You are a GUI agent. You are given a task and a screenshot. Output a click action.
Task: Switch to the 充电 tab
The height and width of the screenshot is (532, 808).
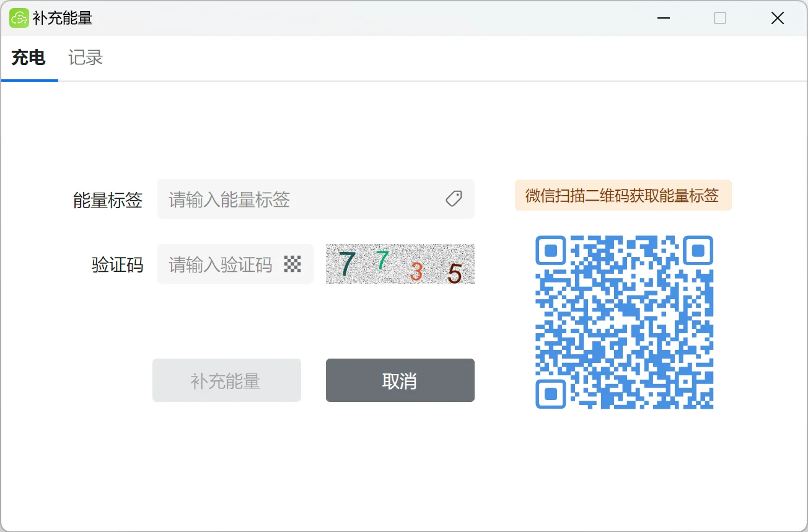point(29,58)
